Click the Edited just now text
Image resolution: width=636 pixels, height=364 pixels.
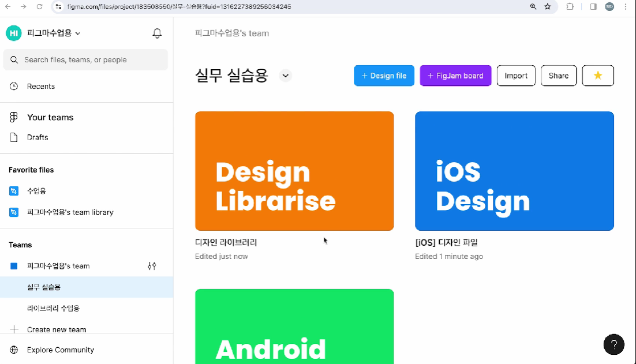coord(222,257)
